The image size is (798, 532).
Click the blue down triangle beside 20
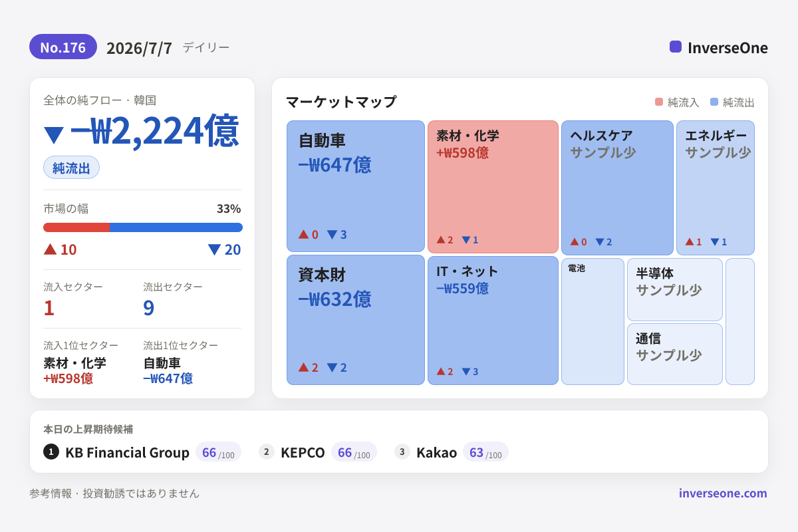(214, 249)
